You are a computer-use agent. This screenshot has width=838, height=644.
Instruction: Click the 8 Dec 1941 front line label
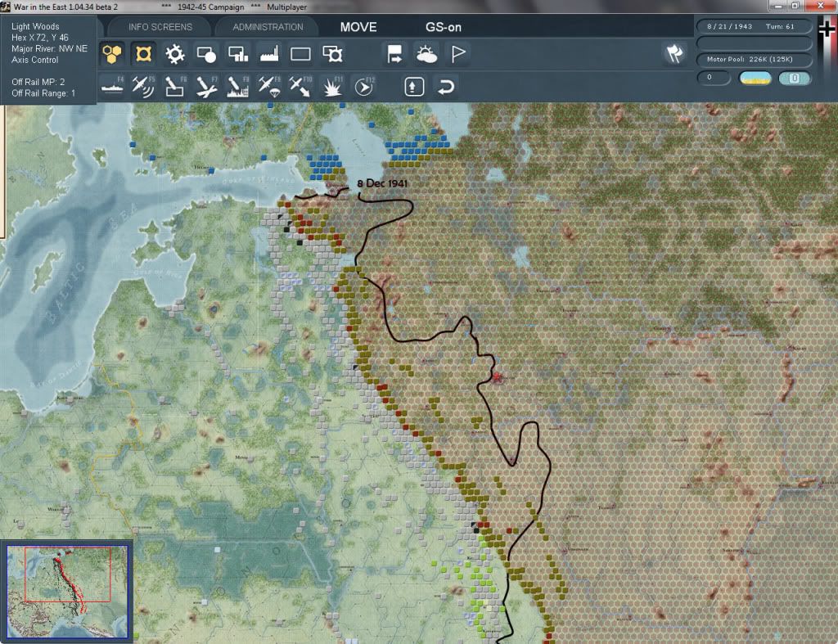(382, 183)
